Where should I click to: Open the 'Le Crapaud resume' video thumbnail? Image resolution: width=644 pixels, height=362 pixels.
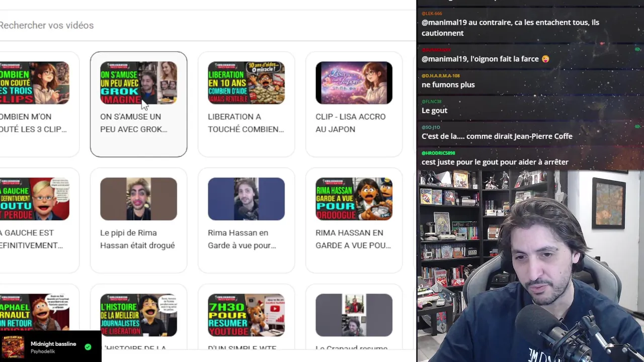[x=354, y=315]
